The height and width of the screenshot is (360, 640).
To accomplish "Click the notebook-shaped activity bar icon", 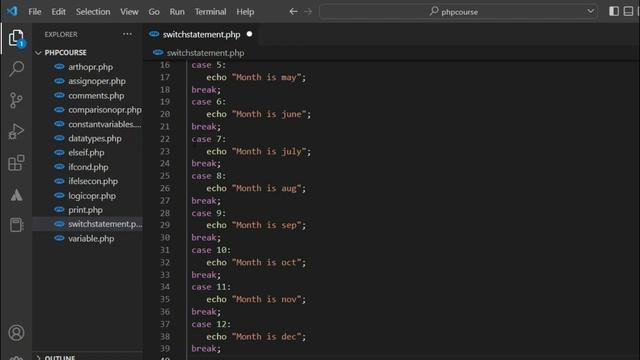I will coord(16,224).
